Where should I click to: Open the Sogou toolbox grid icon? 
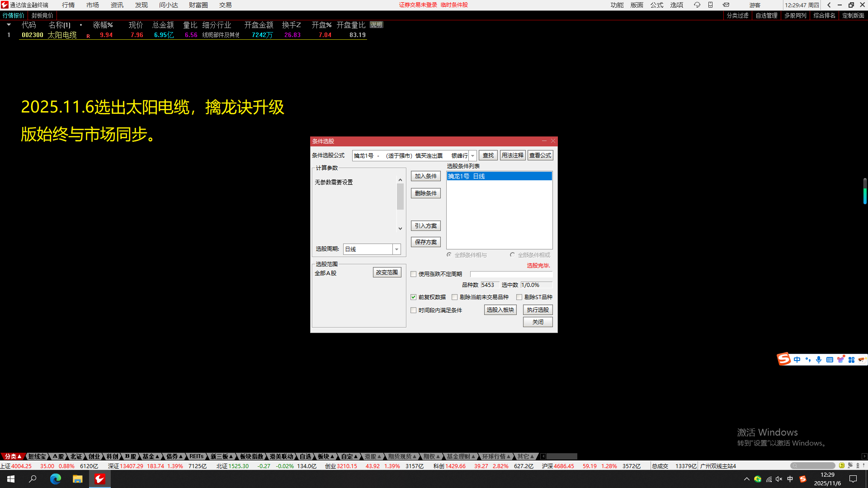click(x=851, y=360)
